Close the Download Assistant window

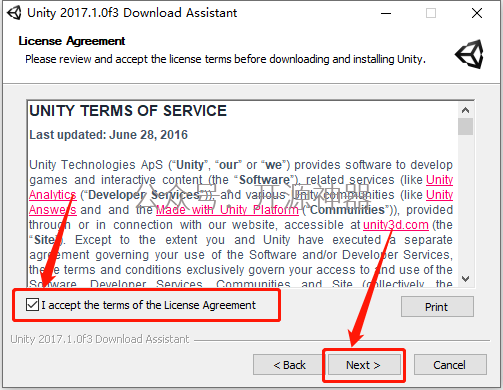click(477, 13)
